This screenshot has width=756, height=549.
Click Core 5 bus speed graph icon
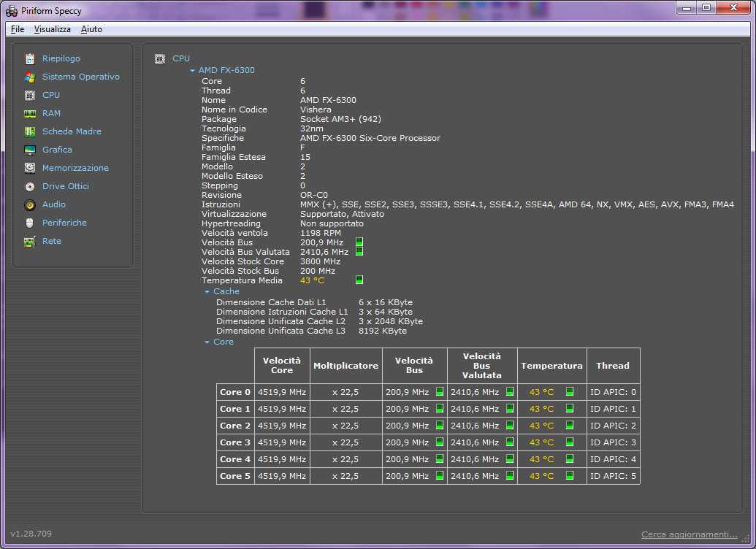tap(440, 475)
